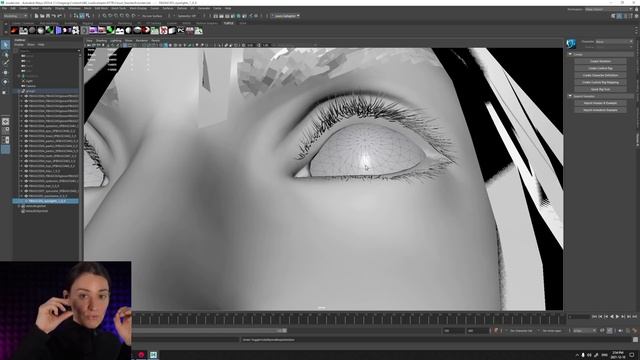
Task: Open the user account sign-in dropdown
Action: [x=286, y=16]
